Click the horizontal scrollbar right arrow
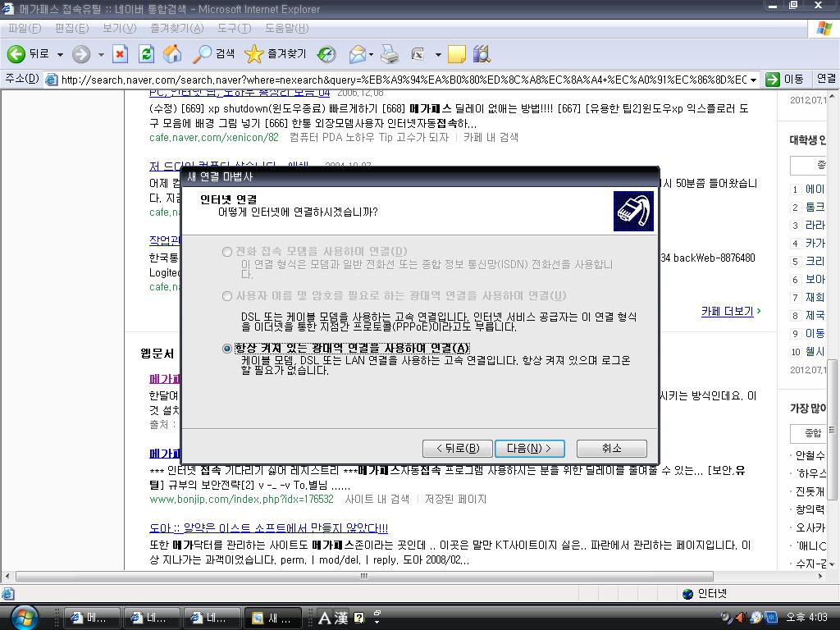Screen dimensions: 840x630 point(820,577)
